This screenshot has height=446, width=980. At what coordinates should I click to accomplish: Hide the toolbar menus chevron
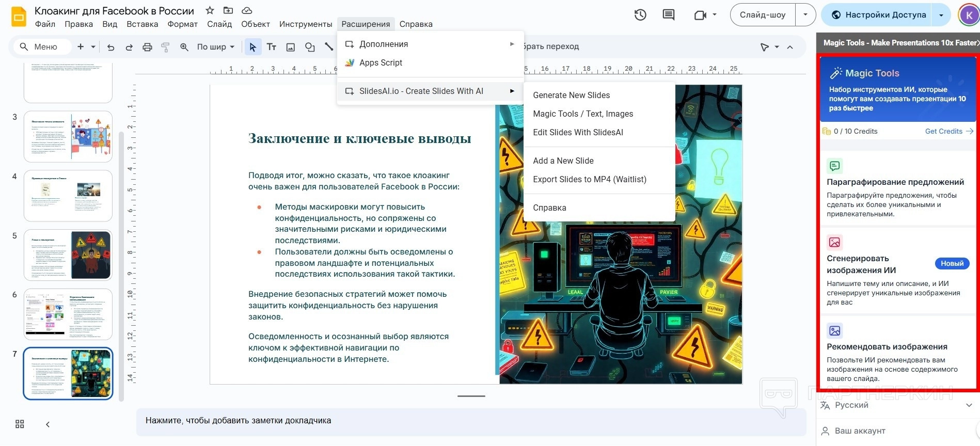pyautogui.click(x=790, y=47)
